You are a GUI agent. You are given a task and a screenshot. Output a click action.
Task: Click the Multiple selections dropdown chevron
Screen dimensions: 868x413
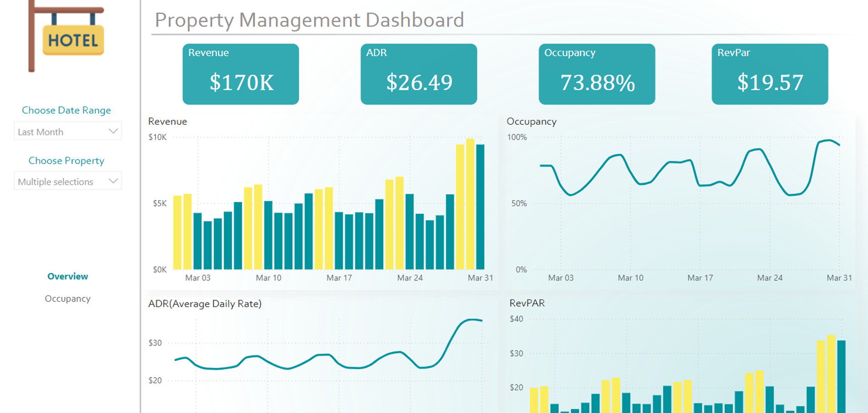coord(113,181)
